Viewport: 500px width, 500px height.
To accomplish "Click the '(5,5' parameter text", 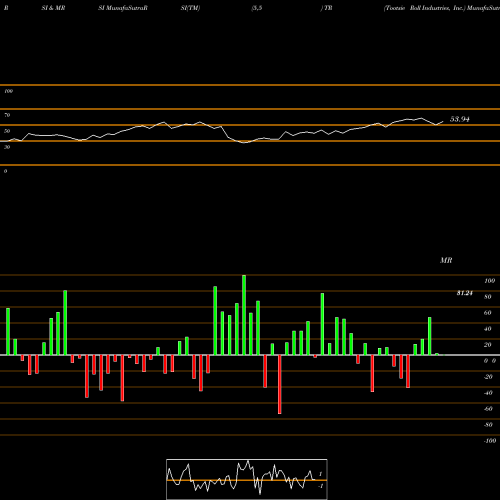I will pyautogui.click(x=257, y=8).
